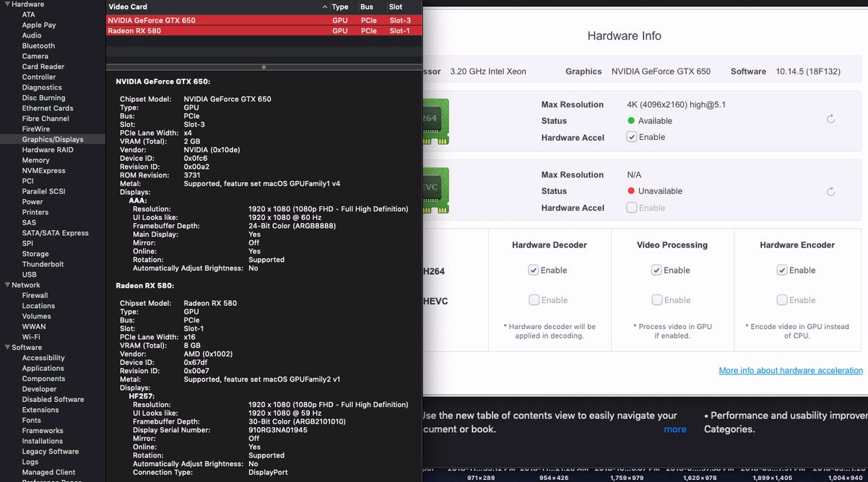Toggle HEVC Hardware Encoder Enable checkbox
This screenshot has width=868, height=482.
782,300
